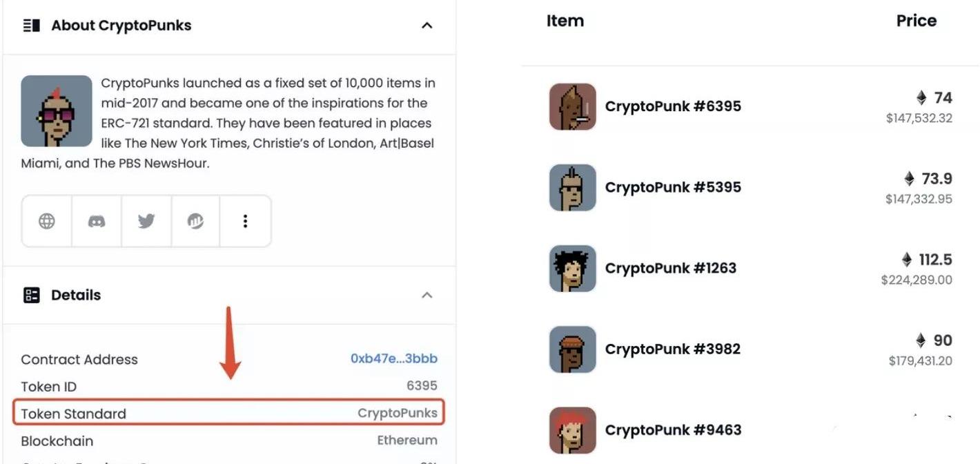Open the Discord icon link
980x464 pixels.
(97, 221)
